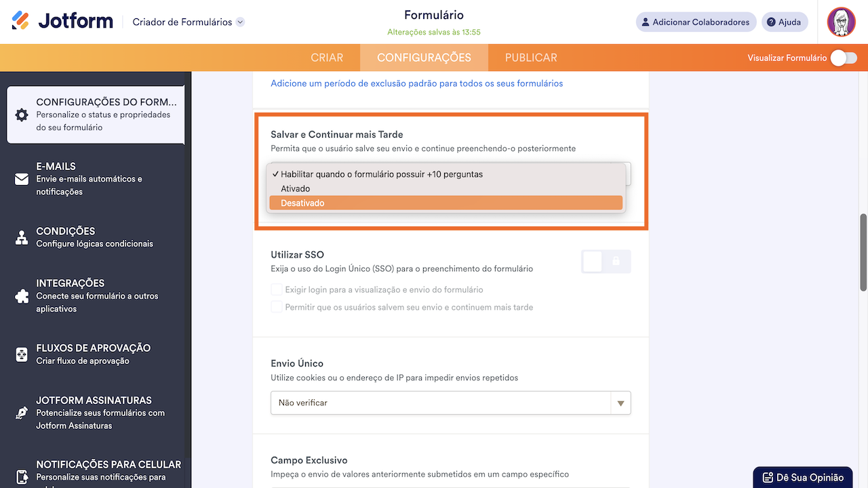Click the Integrações puzzle piece icon

22,296
